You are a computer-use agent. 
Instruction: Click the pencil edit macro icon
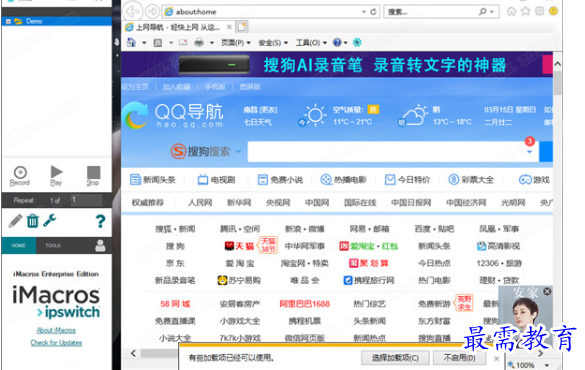pos(15,221)
